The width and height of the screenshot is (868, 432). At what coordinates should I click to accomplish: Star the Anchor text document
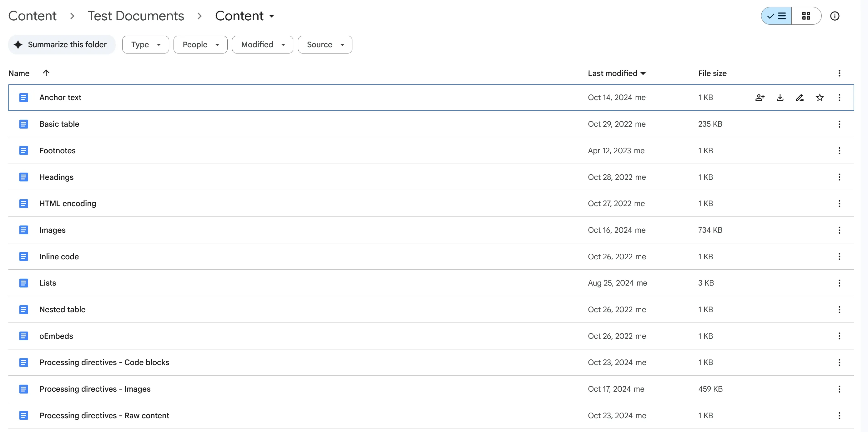coord(820,97)
